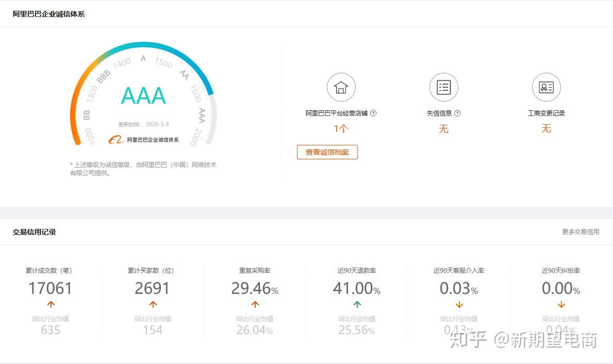Click the Alibaba logo under the gauge
Viewport: 613px width, 364px height.
click(x=116, y=140)
